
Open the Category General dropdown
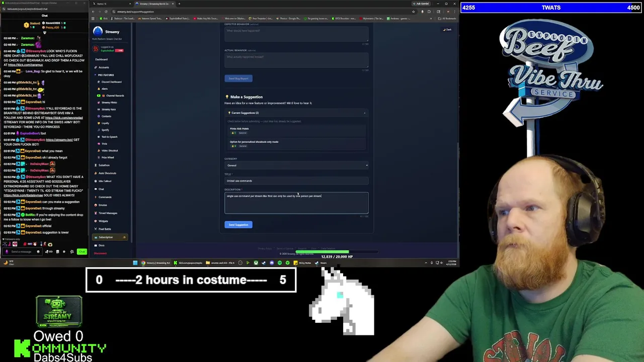[296, 165]
